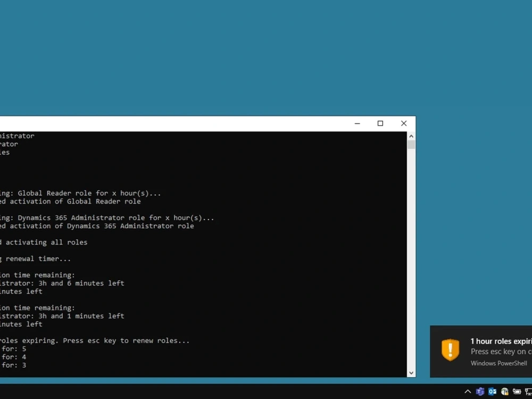Click 'Press esc key' notification message text
Image resolution: width=532 pixels, height=399 pixels.
coord(501,352)
